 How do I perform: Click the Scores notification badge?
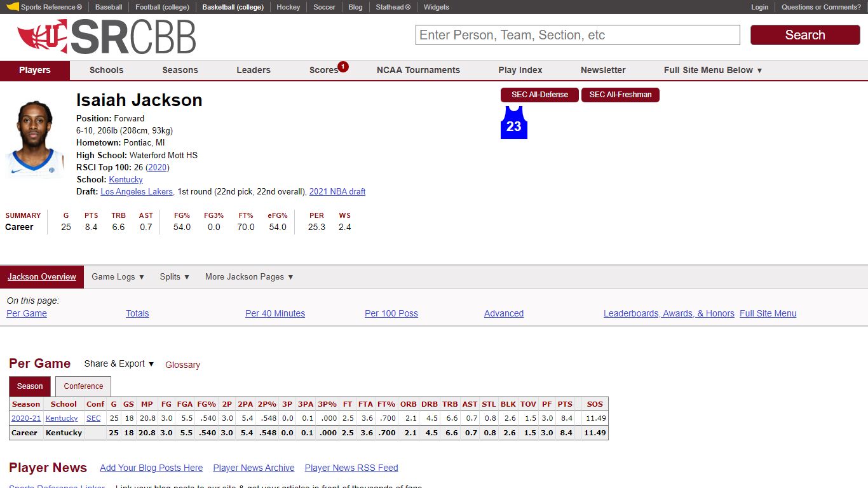coord(343,66)
